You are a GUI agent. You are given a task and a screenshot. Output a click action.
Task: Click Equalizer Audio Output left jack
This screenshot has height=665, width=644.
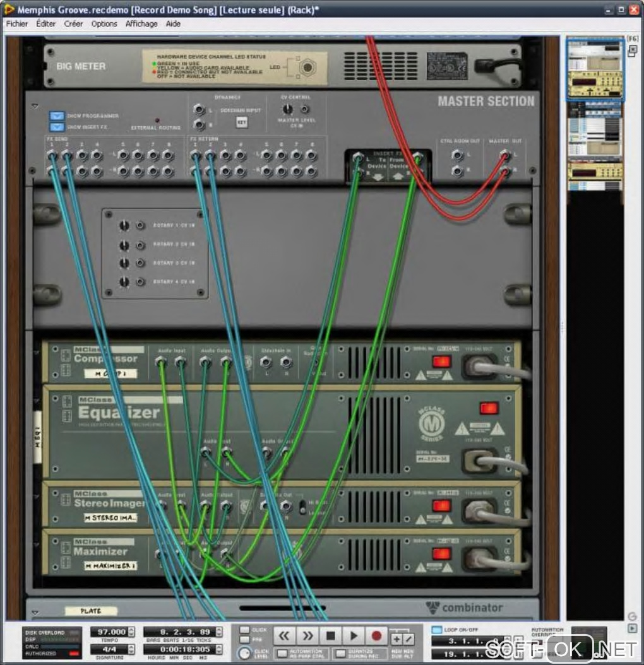coord(266,453)
